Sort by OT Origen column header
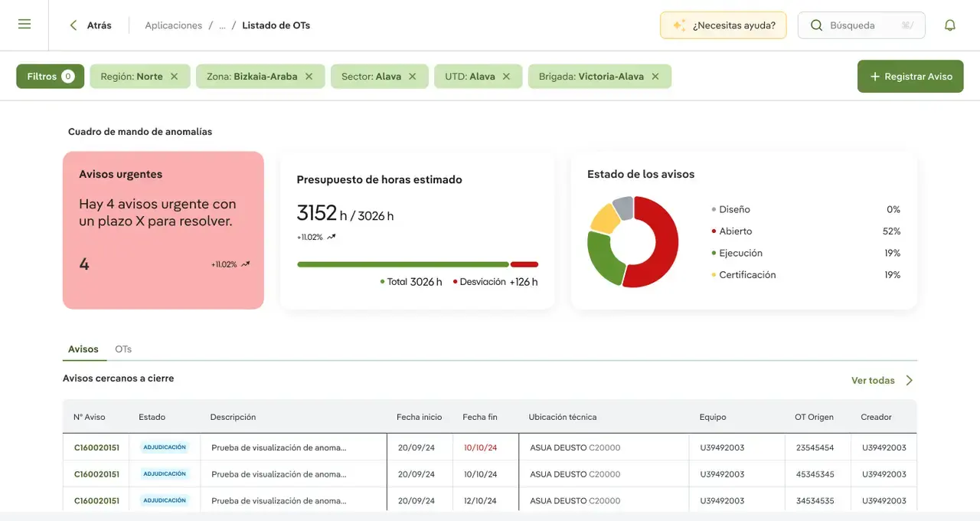The image size is (980, 521). pos(814,418)
